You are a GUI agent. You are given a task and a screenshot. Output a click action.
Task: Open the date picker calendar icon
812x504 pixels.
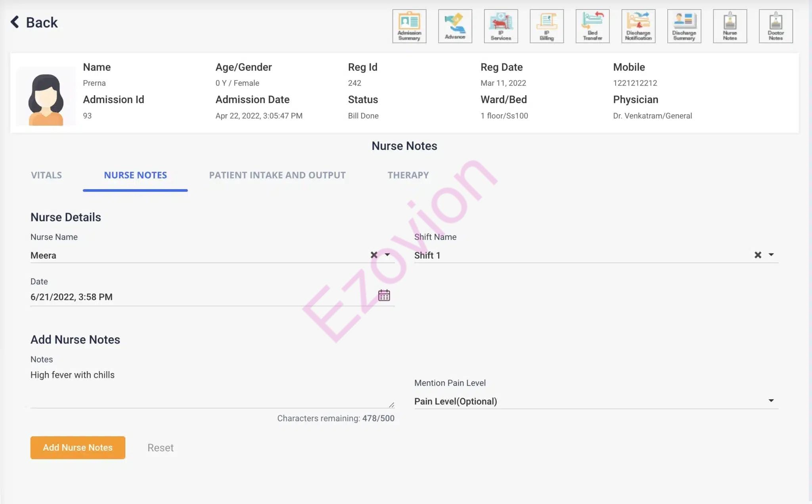pyautogui.click(x=384, y=295)
